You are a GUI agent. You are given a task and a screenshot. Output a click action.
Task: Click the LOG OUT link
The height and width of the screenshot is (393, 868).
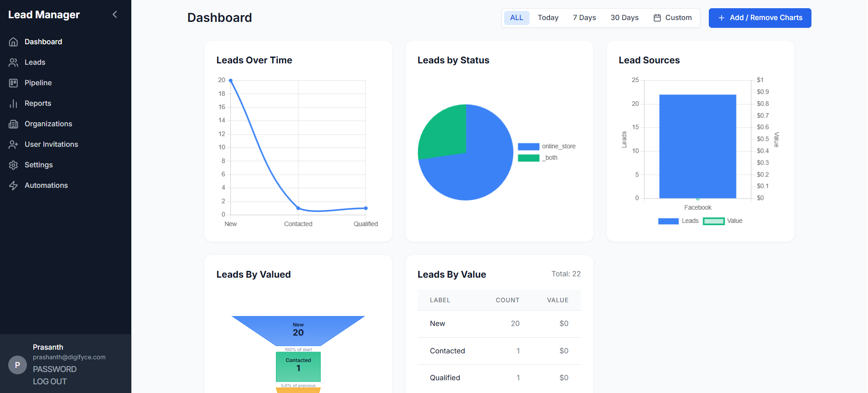pos(50,382)
